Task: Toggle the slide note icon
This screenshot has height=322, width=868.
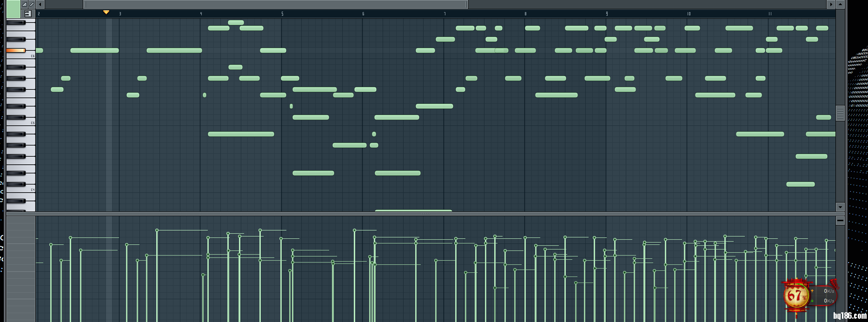Action: (32, 4)
